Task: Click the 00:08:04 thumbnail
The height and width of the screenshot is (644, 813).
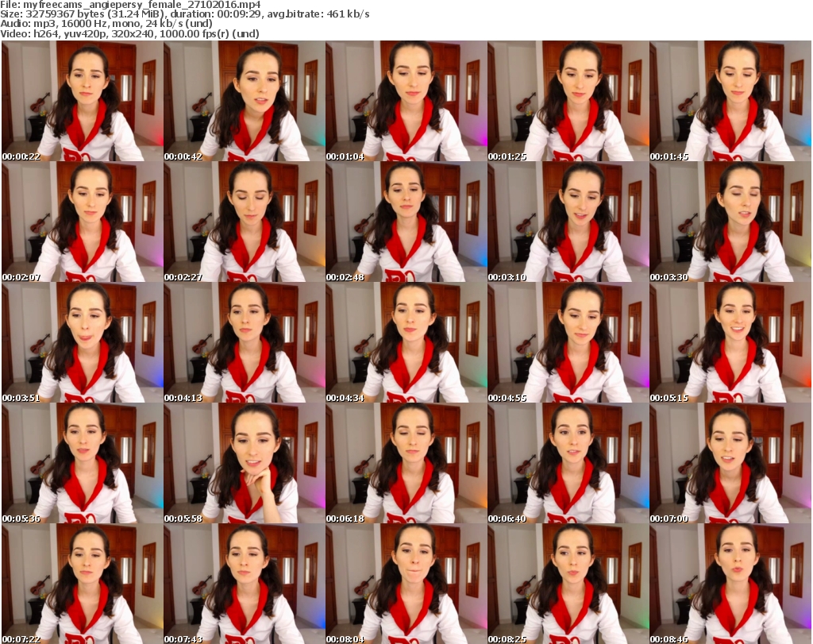Action: tap(406, 584)
